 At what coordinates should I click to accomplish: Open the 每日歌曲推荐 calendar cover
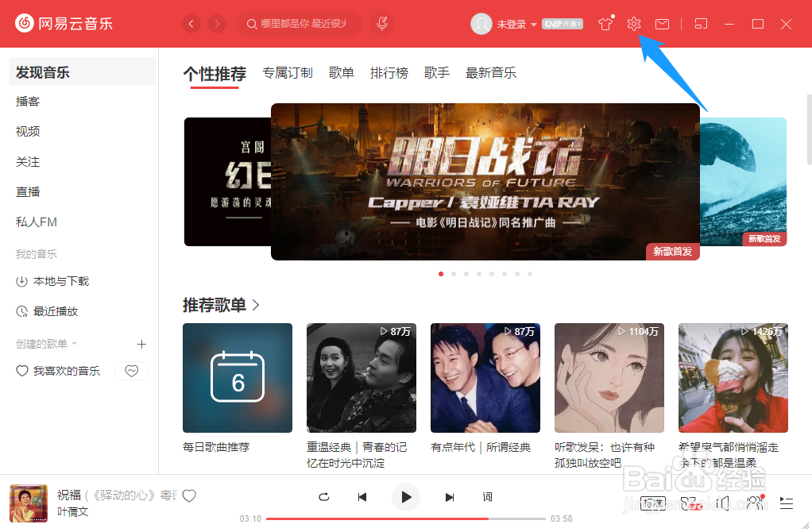pos(238,378)
